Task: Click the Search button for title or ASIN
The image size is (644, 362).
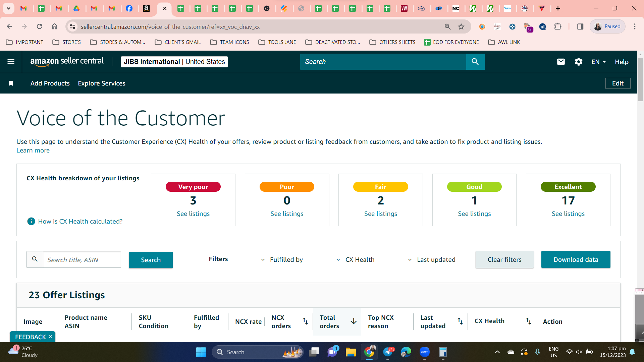Action: coord(151,260)
